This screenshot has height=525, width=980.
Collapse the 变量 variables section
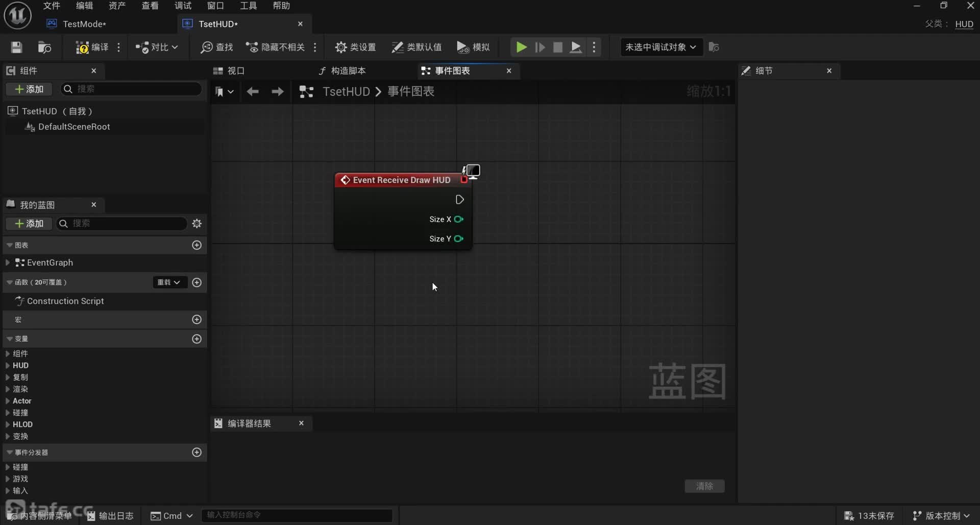click(x=10, y=339)
